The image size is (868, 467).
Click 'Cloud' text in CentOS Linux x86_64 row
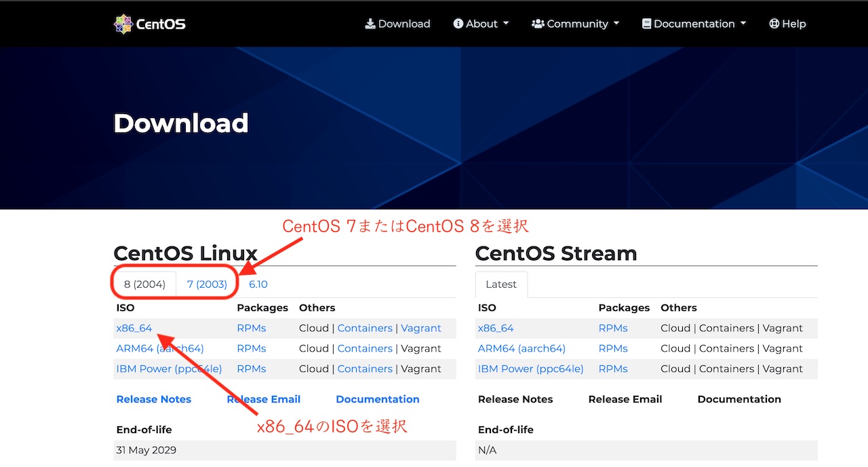[x=314, y=329]
